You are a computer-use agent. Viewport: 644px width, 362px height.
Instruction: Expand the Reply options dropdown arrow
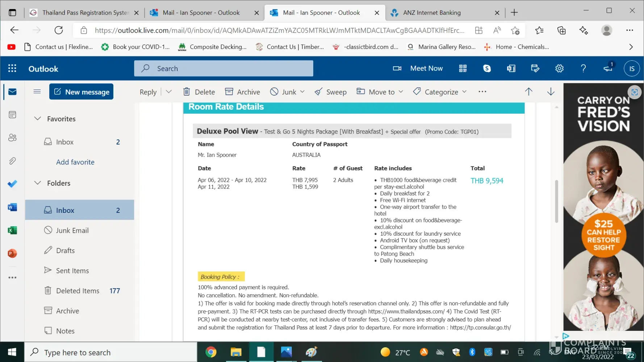169,92
